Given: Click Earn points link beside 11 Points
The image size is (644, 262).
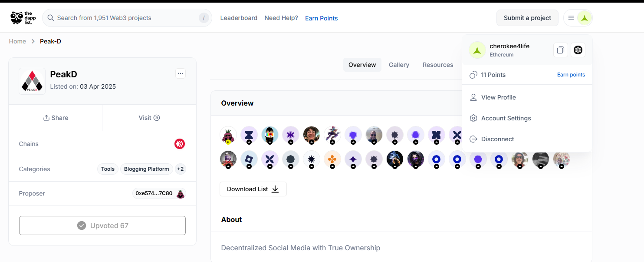Looking at the screenshot, I should 571,75.
